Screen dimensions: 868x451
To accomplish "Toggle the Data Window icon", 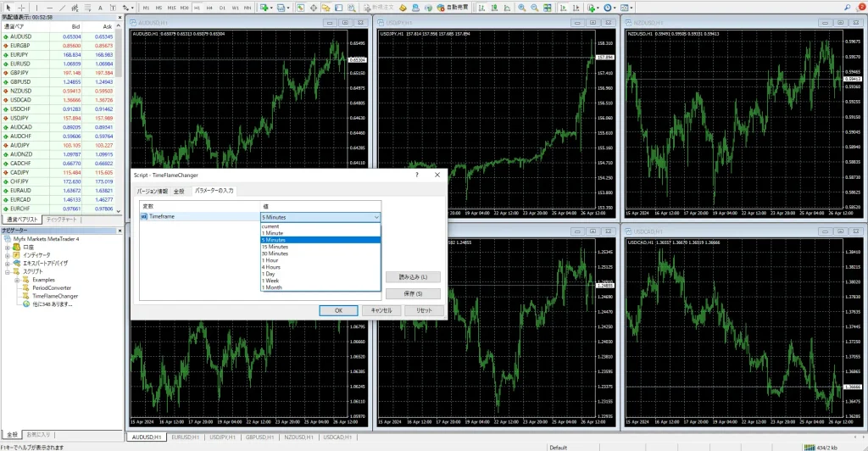I will coord(314,8).
